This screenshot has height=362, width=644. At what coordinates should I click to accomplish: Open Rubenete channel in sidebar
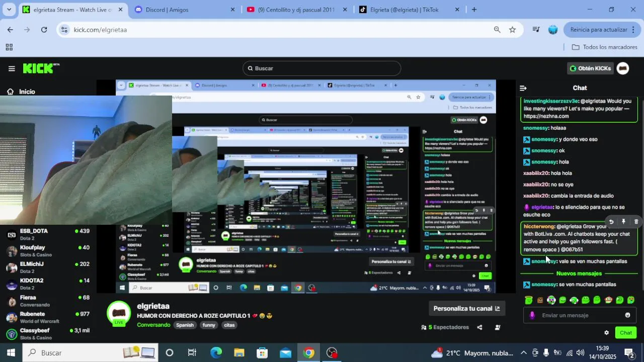(x=48, y=317)
